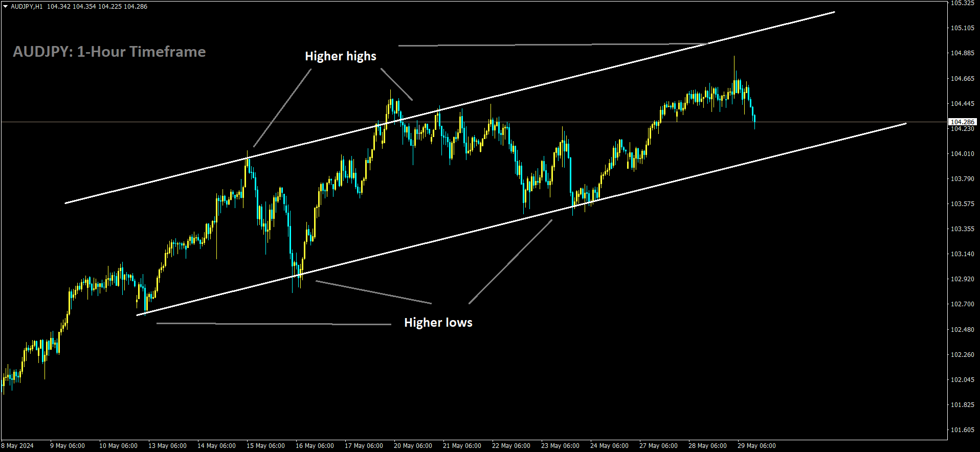Select the '24 May 06:00' time label
The image size is (980, 452).
(609, 446)
